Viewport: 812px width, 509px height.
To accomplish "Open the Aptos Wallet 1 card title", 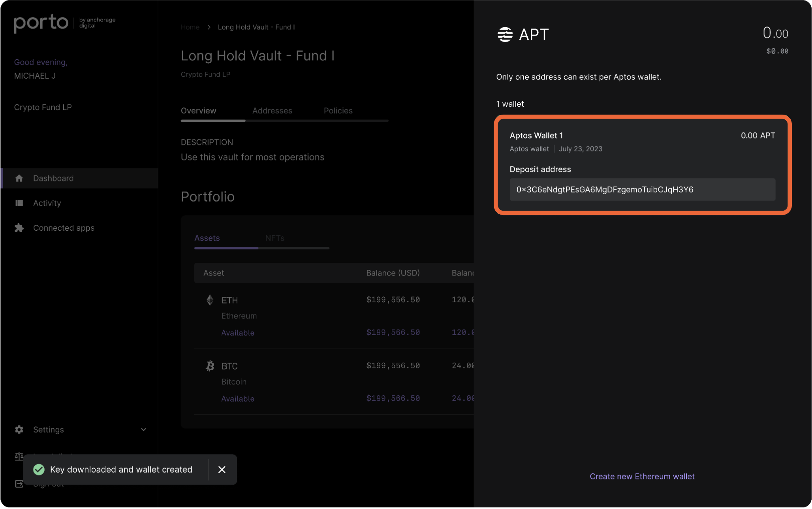I will [536, 136].
